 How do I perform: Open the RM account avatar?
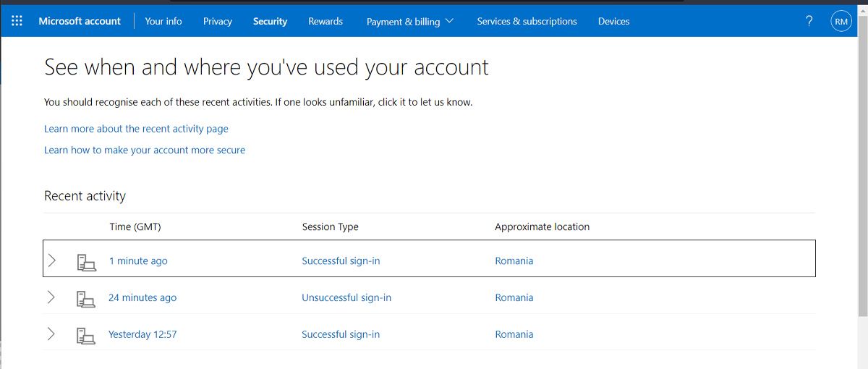(x=841, y=22)
